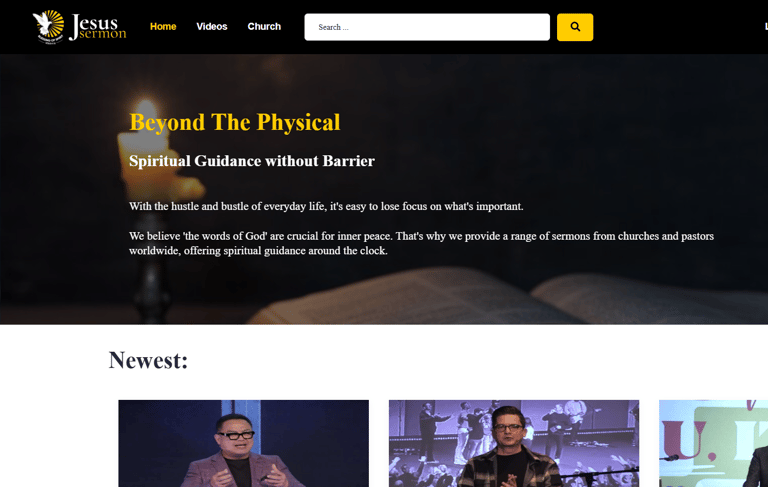
Task: Open the first video thumbnail with man in glasses
Action: 243,443
